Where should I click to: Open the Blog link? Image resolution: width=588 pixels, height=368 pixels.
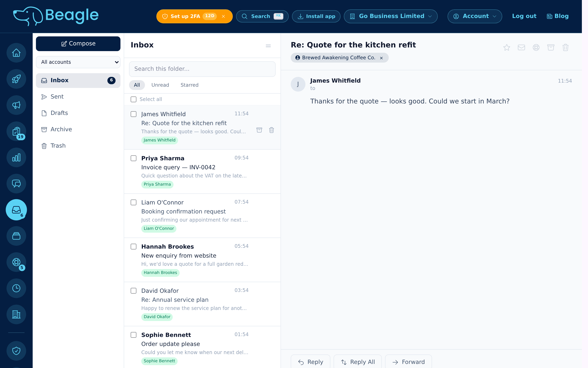pos(558,16)
